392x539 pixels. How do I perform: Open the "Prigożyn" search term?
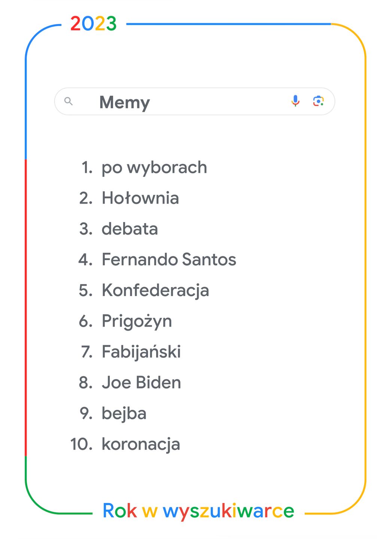[137, 322]
